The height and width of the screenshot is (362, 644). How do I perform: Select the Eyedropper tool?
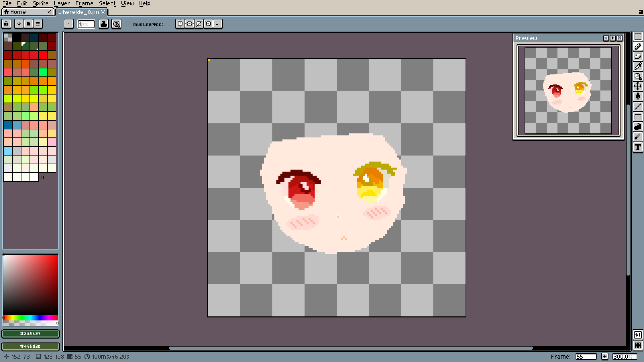[x=638, y=66]
